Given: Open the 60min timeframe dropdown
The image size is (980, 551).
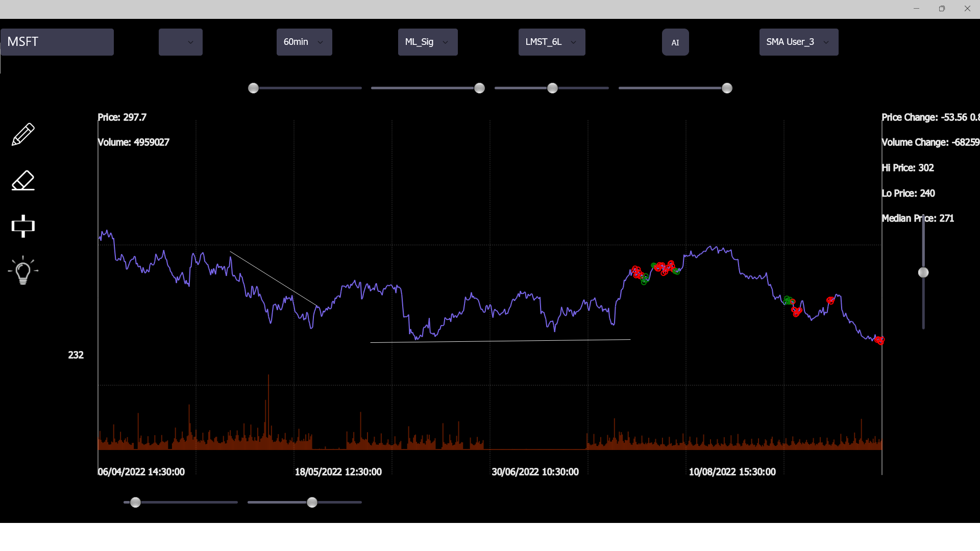Looking at the screenshot, I should point(304,42).
